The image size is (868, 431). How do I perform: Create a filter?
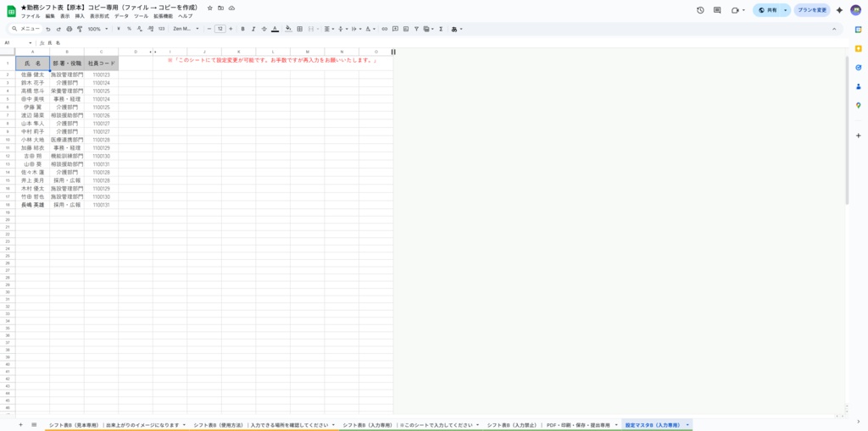[x=416, y=29]
